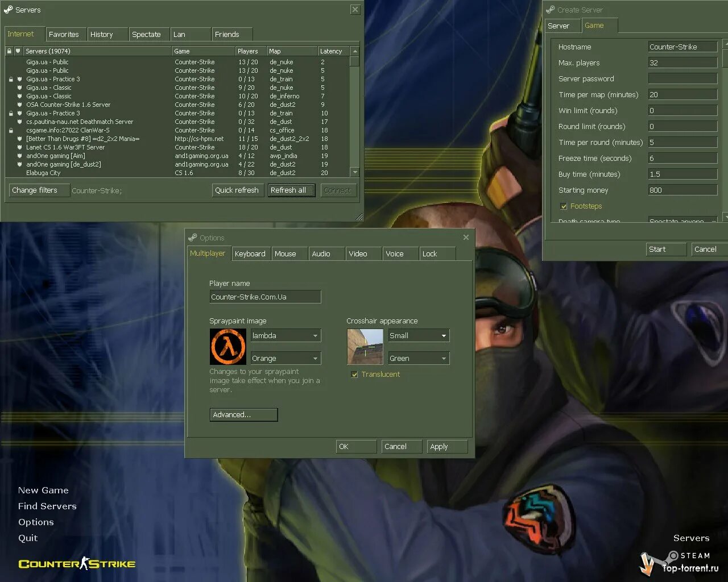Click the lock icon on csgame.info ClanWar-S row
The height and width of the screenshot is (582, 728).
10,131
